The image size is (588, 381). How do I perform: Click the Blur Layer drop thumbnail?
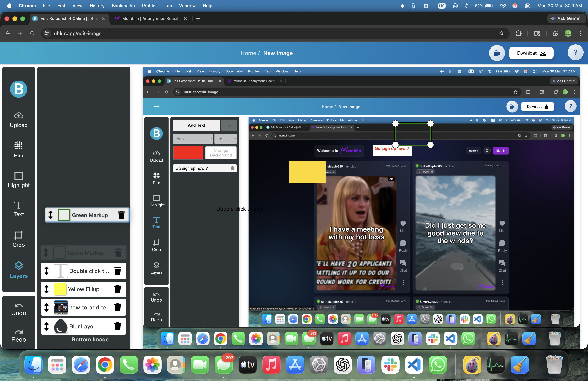point(61,326)
